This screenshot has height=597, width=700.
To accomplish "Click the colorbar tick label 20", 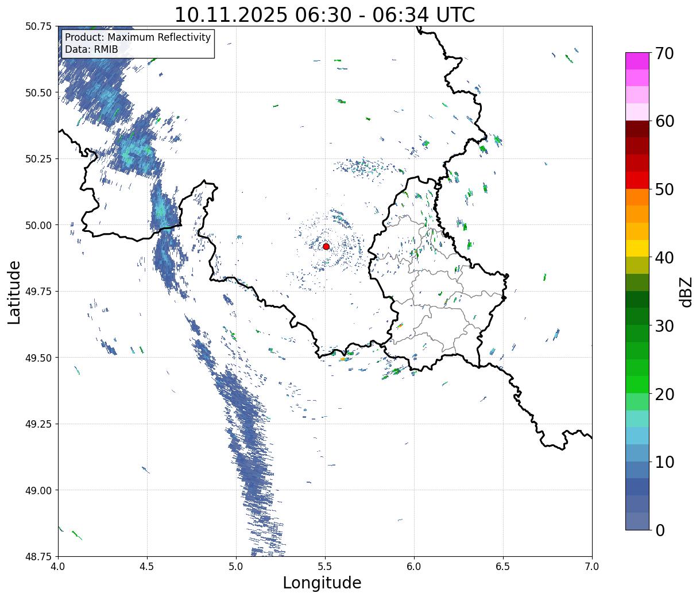I will coord(664,394).
